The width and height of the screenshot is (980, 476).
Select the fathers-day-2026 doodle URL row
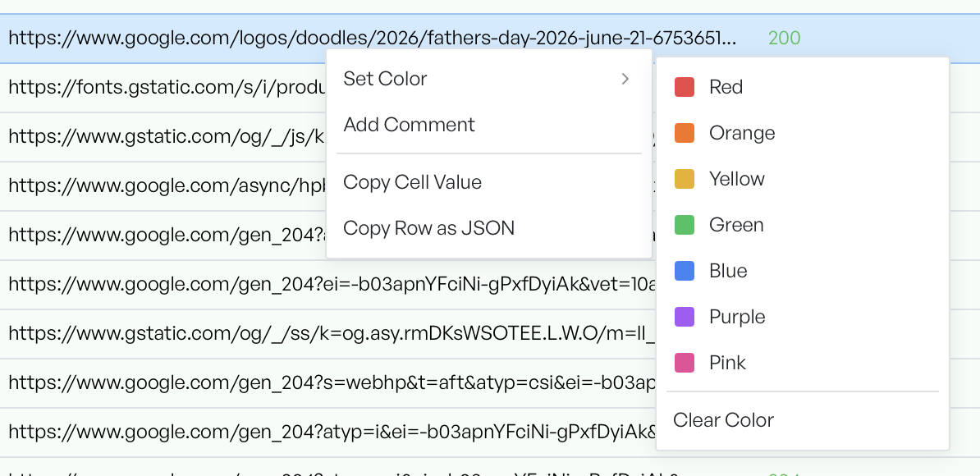[x=490, y=39]
